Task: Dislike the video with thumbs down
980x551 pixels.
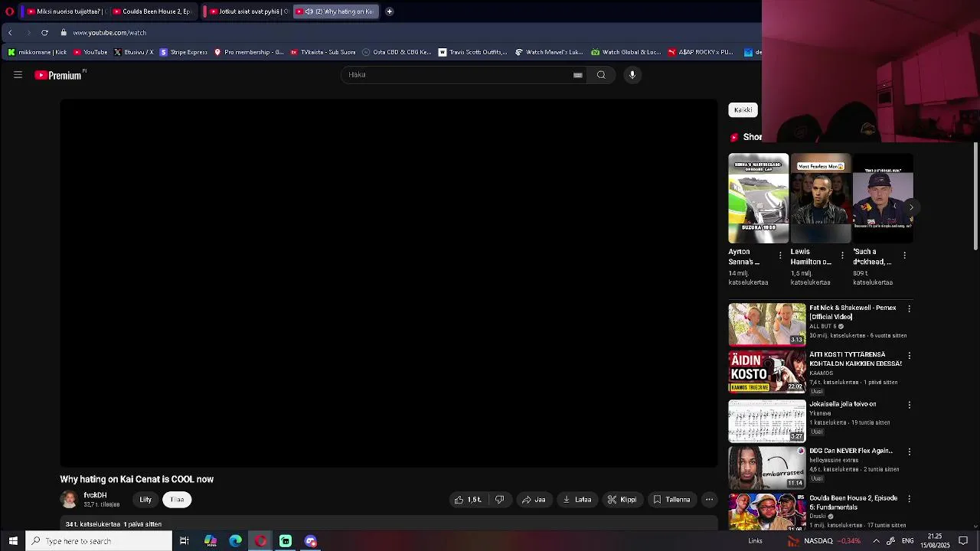Action: (499, 500)
